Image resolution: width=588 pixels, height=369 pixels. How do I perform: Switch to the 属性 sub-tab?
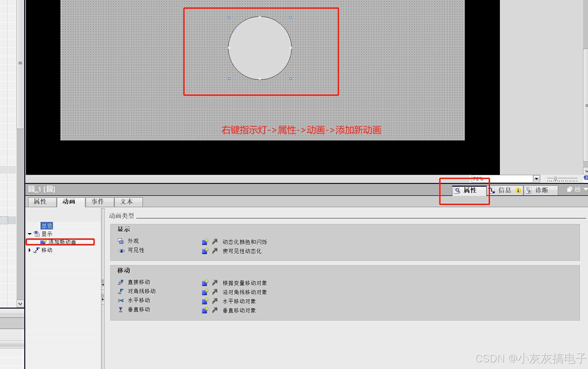click(42, 202)
